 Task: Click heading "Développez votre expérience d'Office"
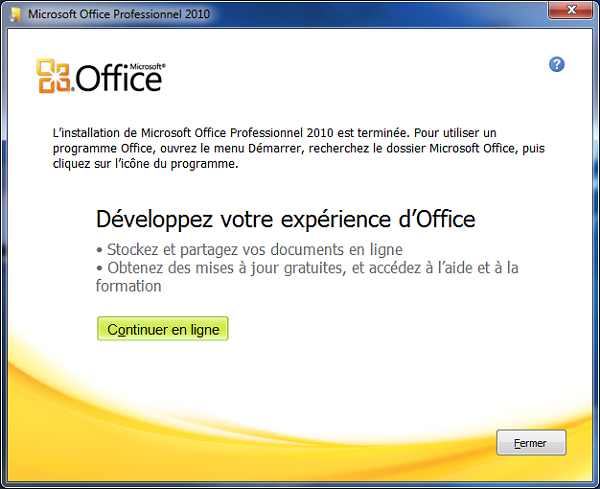[x=285, y=219]
